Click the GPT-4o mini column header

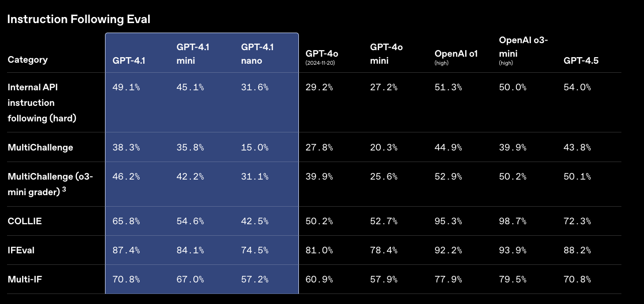[386, 54]
